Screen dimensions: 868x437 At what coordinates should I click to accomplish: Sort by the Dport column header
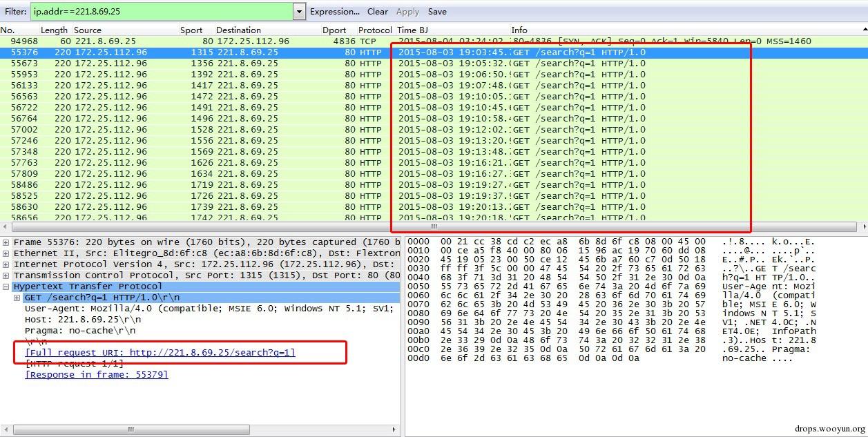[334, 30]
